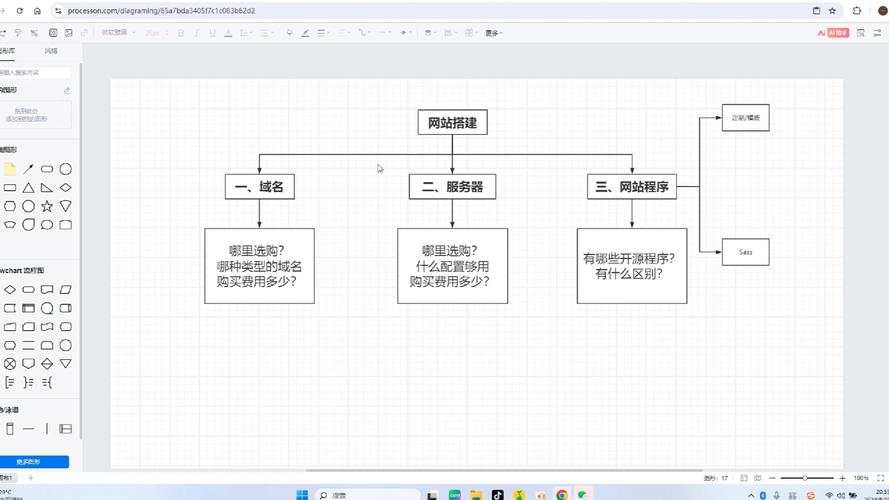Open Chrome from the taskbar

tap(562, 495)
